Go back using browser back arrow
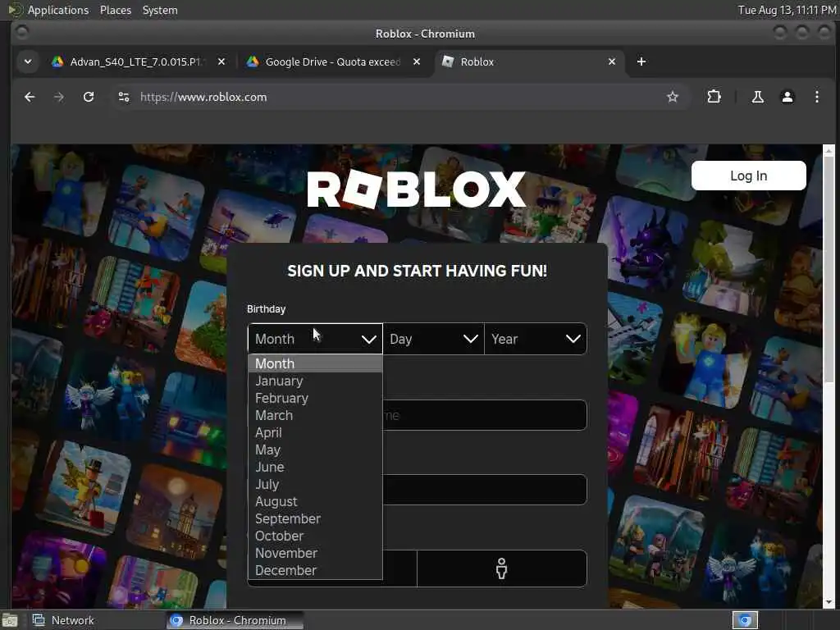This screenshot has width=840, height=630. tap(30, 97)
